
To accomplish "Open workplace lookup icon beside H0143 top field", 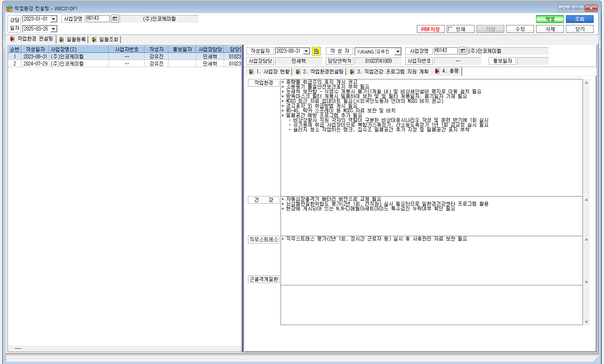I will click(115, 19).
